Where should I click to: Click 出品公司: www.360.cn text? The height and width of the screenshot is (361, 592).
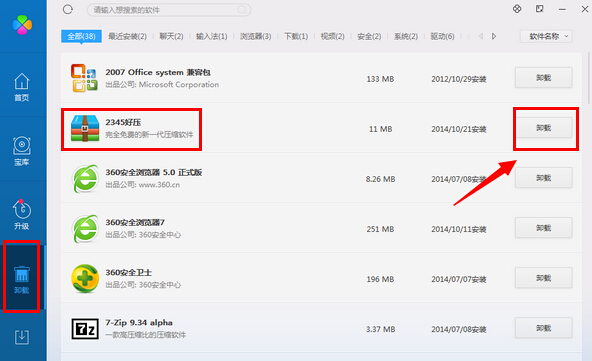[x=142, y=185]
